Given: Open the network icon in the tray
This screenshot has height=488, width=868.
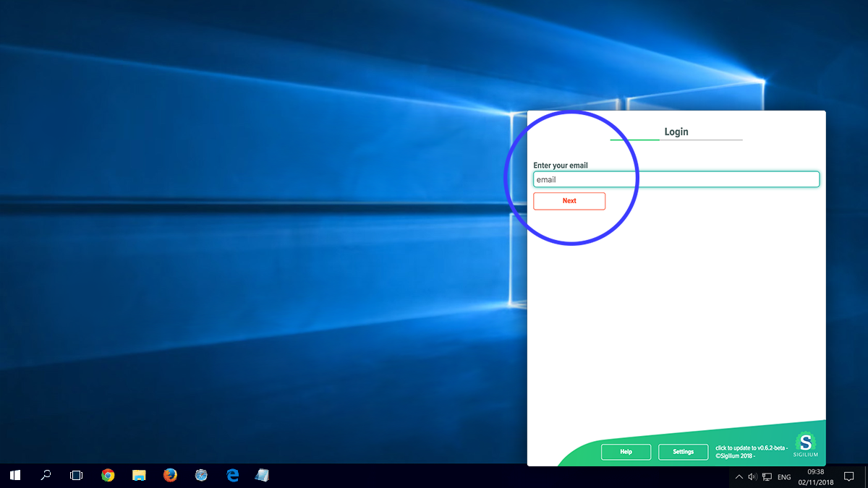Looking at the screenshot, I should coord(767,477).
